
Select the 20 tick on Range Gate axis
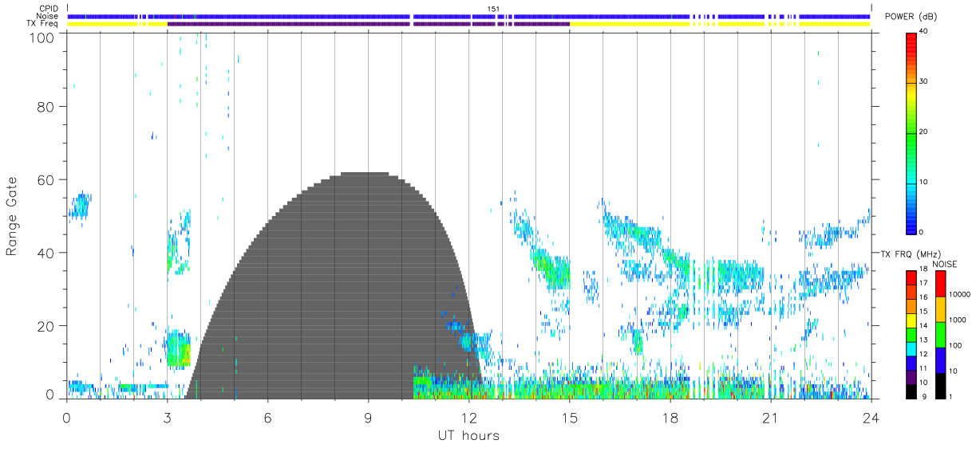click(46, 326)
